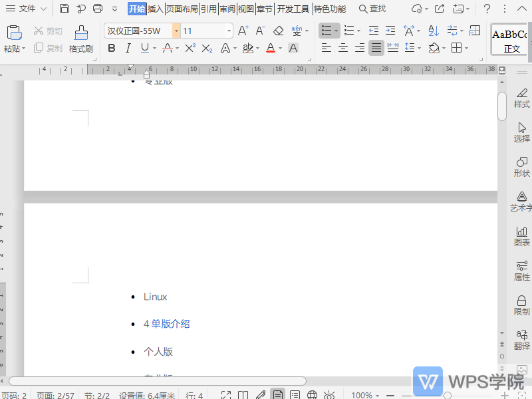532x399 pixels.
Task: Expand font color dropdown arrow
Action: pyautogui.click(x=280, y=49)
